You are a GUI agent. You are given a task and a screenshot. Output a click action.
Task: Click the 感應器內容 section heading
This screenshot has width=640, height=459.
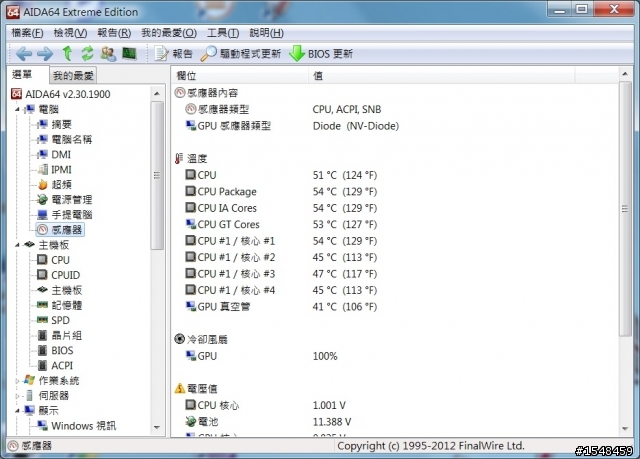point(207,93)
